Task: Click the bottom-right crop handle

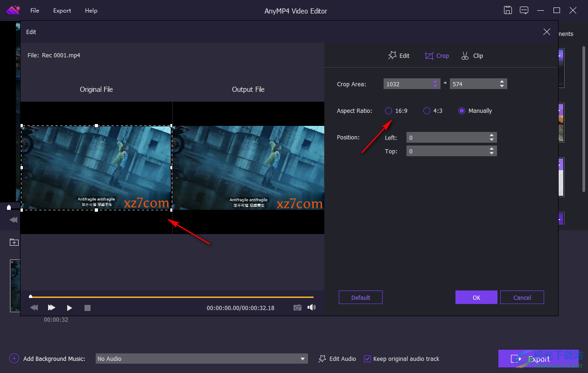Action: tap(171, 210)
